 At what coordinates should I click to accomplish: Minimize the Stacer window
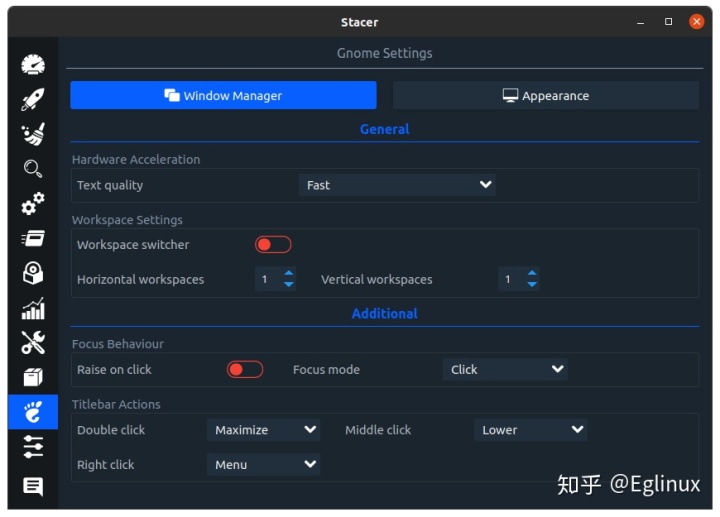[640, 22]
